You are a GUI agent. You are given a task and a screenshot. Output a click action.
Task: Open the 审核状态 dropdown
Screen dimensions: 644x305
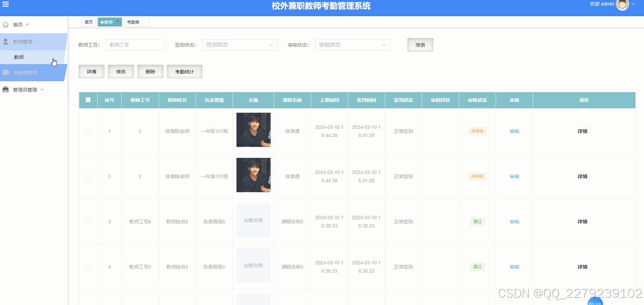click(352, 45)
